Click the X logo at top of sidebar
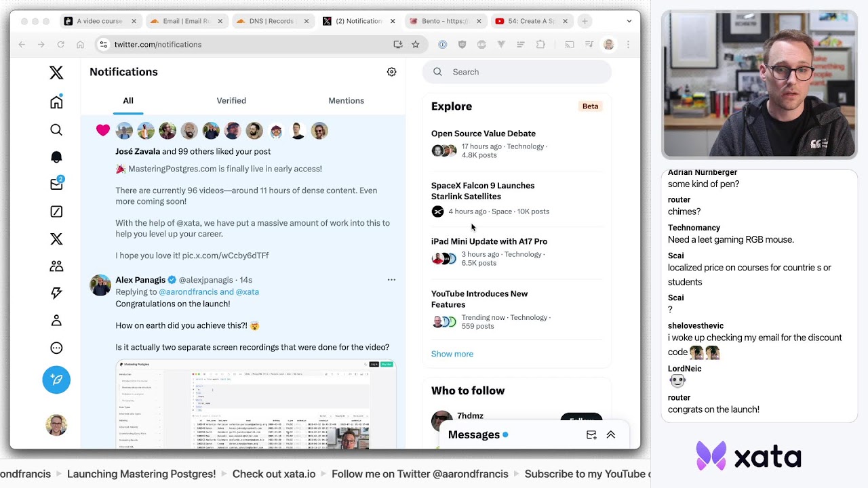This screenshot has height=488, width=868. pyautogui.click(x=56, y=73)
